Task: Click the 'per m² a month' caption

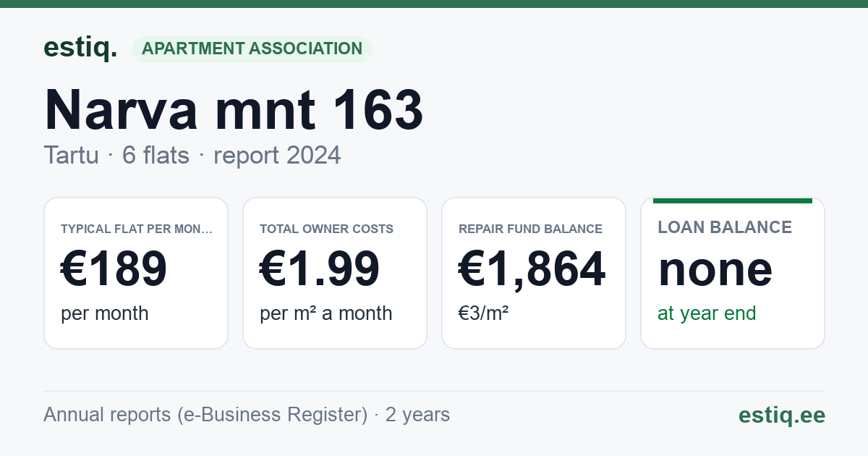Action: tap(326, 313)
